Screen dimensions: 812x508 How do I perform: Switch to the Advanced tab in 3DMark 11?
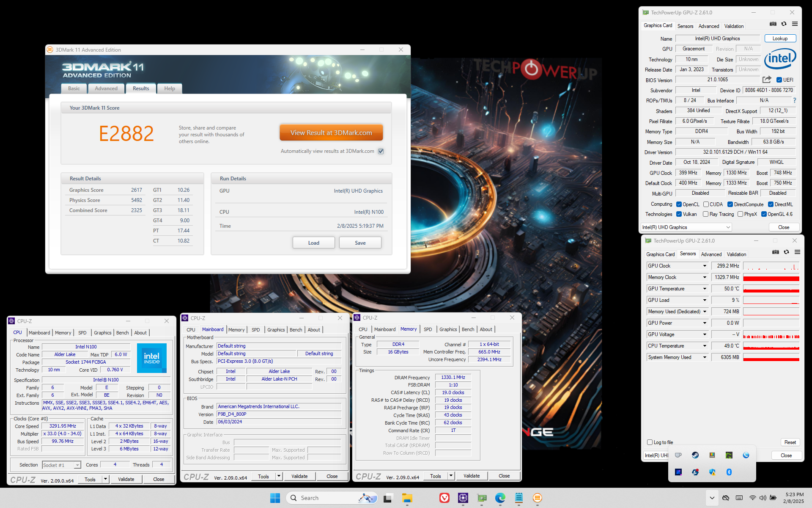point(106,88)
